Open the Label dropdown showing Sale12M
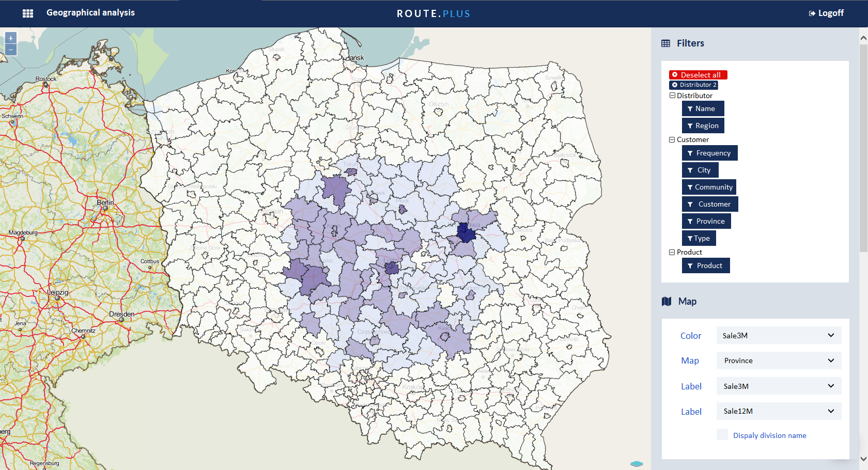Screen dimensions: 868x470 pyautogui.click(x=779, y=411)
